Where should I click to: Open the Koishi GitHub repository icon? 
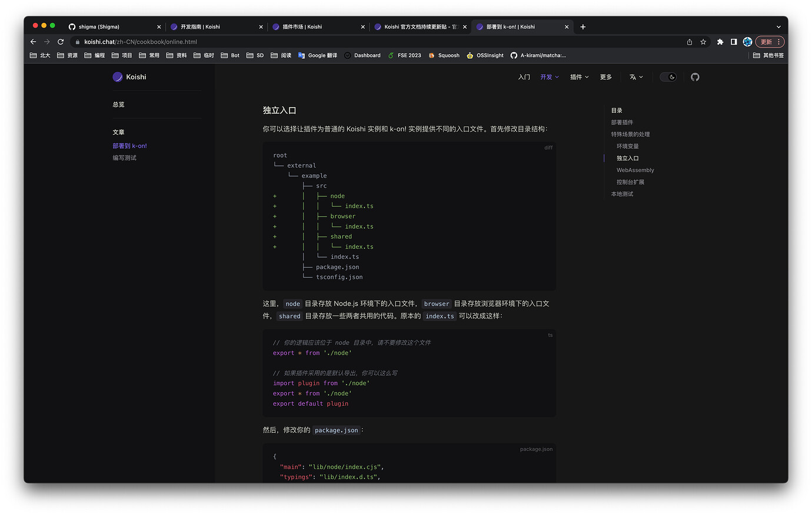[x=695, y=76]
